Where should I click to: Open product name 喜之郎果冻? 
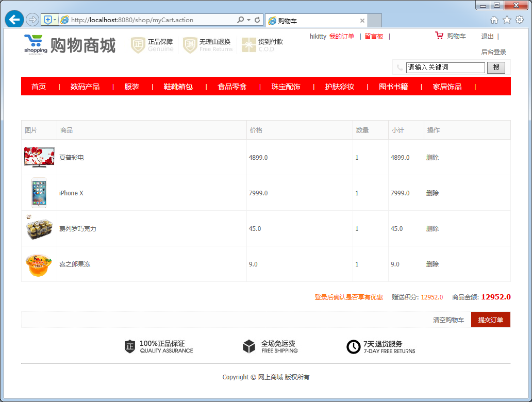click(x=75, y=264)
